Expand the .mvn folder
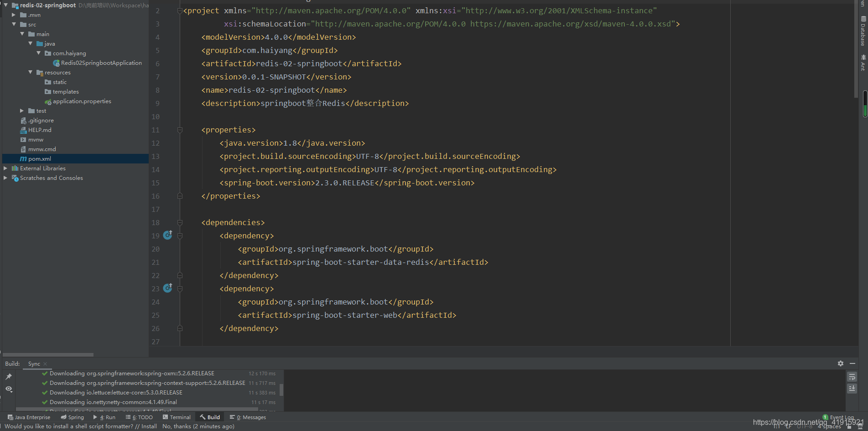This screenshot has width=868, height=431. click(x=14, y=15)
